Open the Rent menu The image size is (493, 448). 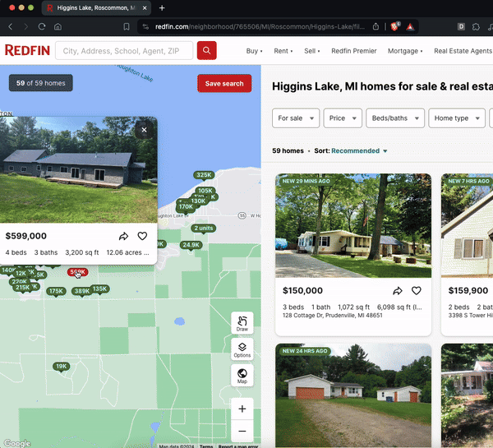coord(283,51)
